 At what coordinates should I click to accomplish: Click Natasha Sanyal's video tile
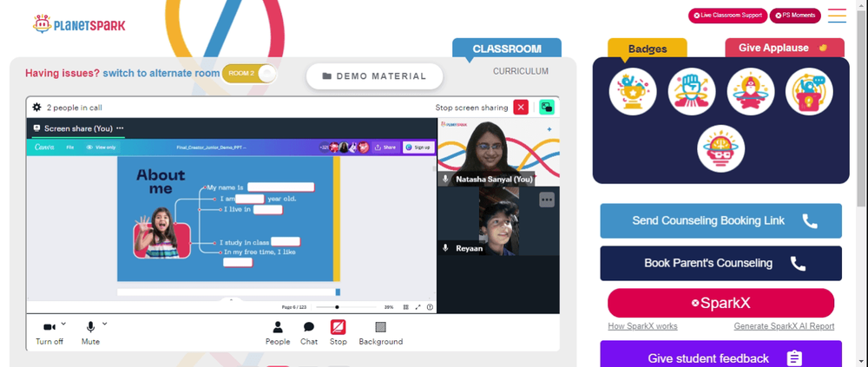[498, 152]
